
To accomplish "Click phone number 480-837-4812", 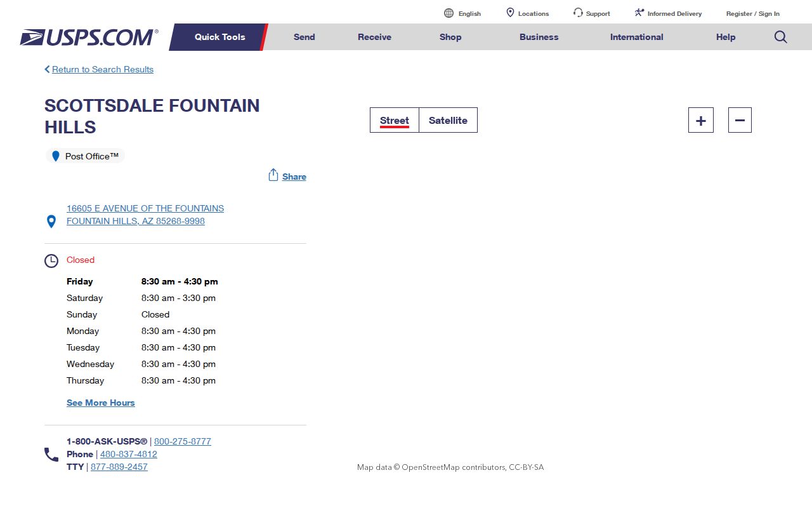I will (129, 454).
